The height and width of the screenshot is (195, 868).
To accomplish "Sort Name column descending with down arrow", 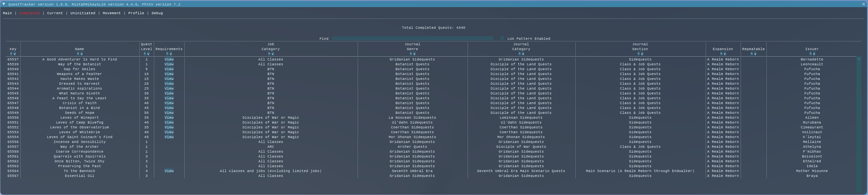I will pos(81,54).
